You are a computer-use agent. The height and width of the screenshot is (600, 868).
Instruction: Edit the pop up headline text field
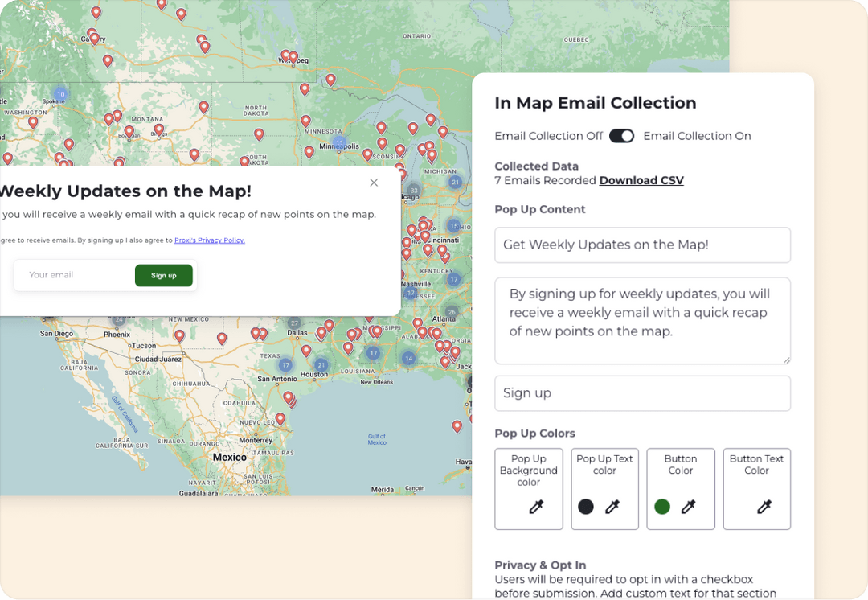click(642, 245)
